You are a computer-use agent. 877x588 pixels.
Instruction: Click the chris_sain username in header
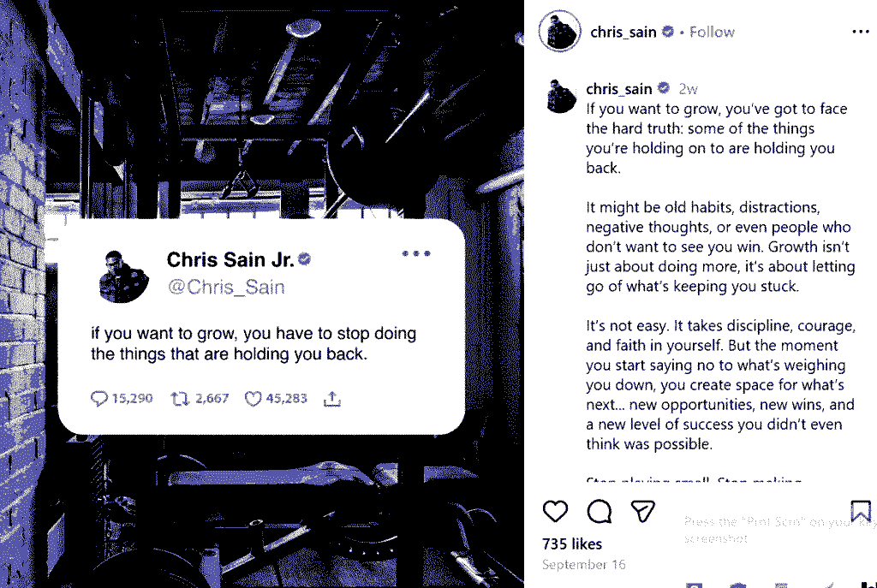[623, 33]
